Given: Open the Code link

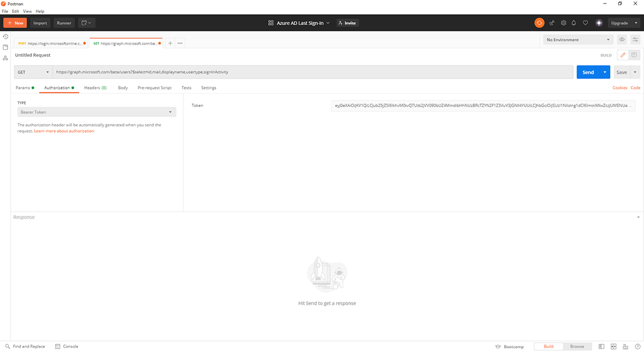Looking at the screenshot, I should tap(635, 88).
